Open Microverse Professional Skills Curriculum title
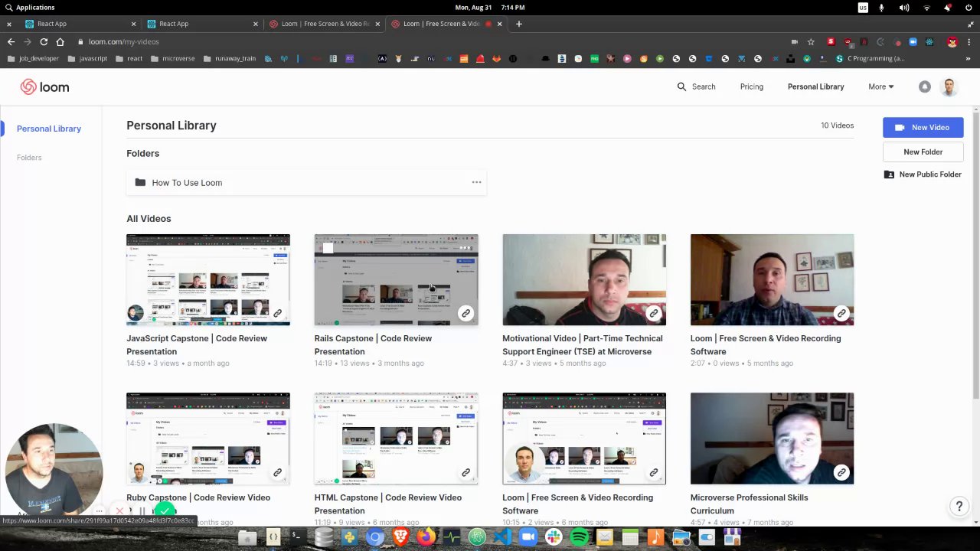This screenshot has height=551, width=980. (x=749, y=504)
